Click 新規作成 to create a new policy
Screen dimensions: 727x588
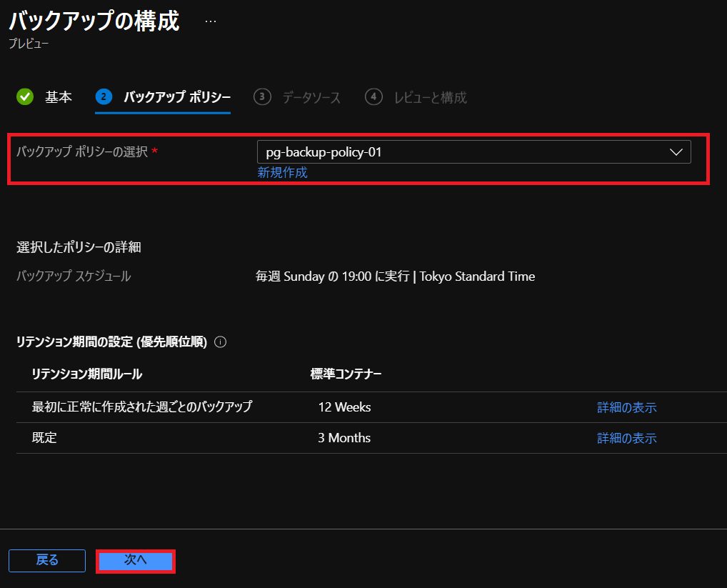282,173
